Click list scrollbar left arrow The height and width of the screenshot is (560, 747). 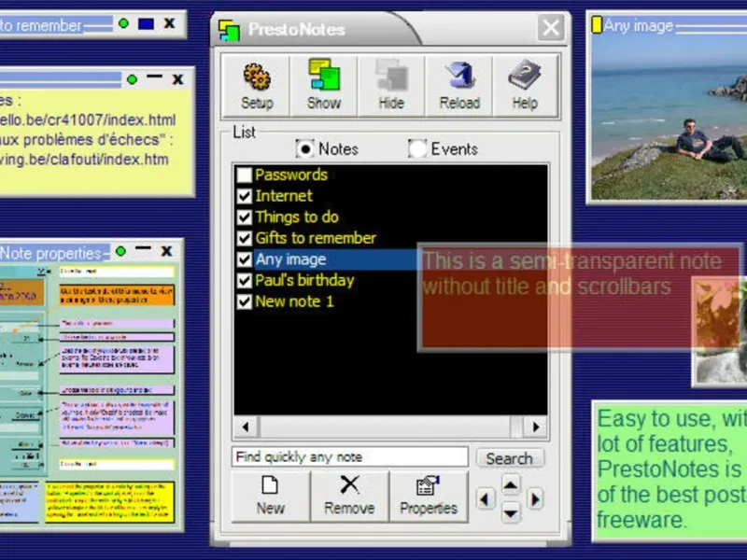246,427
